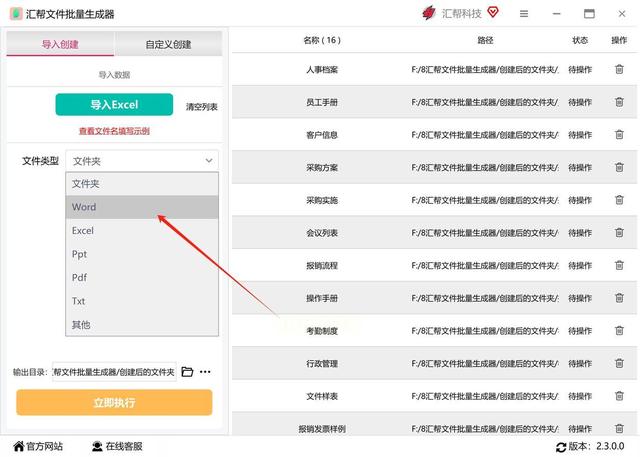640x457 pixels.
Task: Click the path cell of 员工手册 row
Action: (x=485, y=102)
